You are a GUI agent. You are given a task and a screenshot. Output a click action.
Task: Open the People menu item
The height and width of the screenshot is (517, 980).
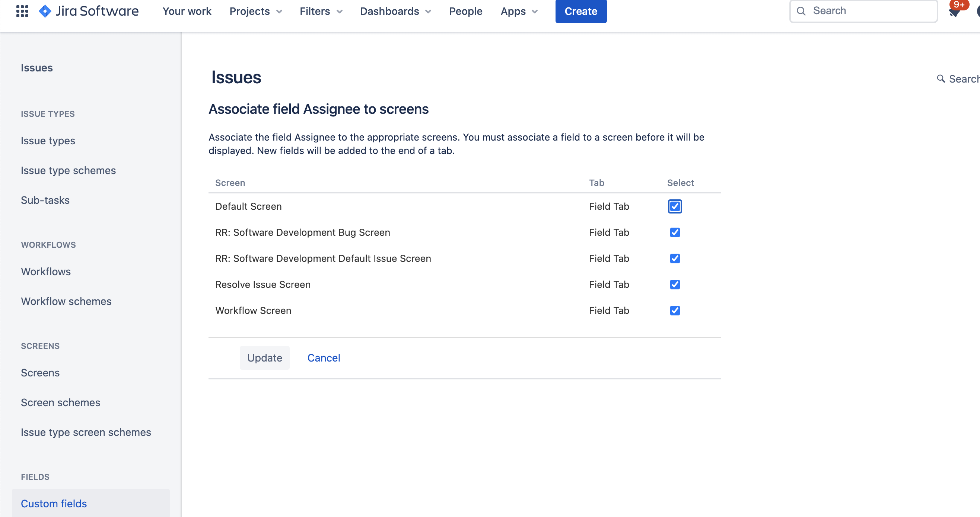pos(465,12)
